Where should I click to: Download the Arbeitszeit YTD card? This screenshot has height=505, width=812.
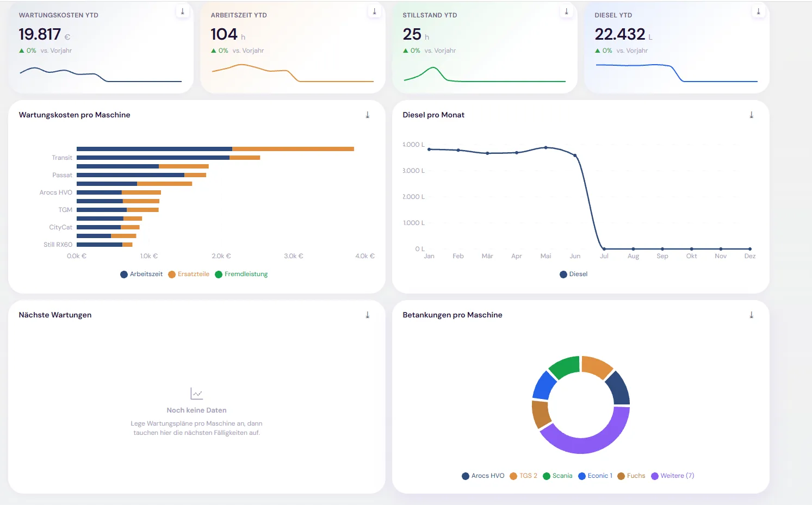click(374, 11)
